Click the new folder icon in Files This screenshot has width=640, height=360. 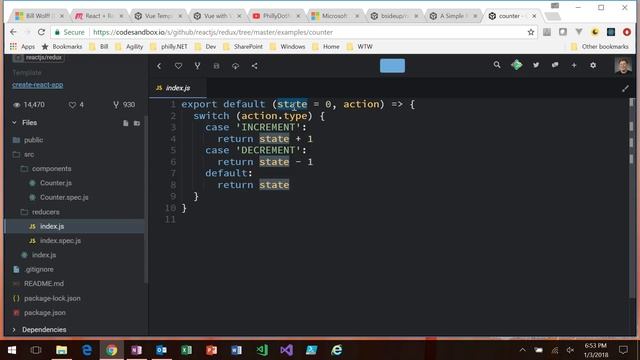click(x=137, y=123)
